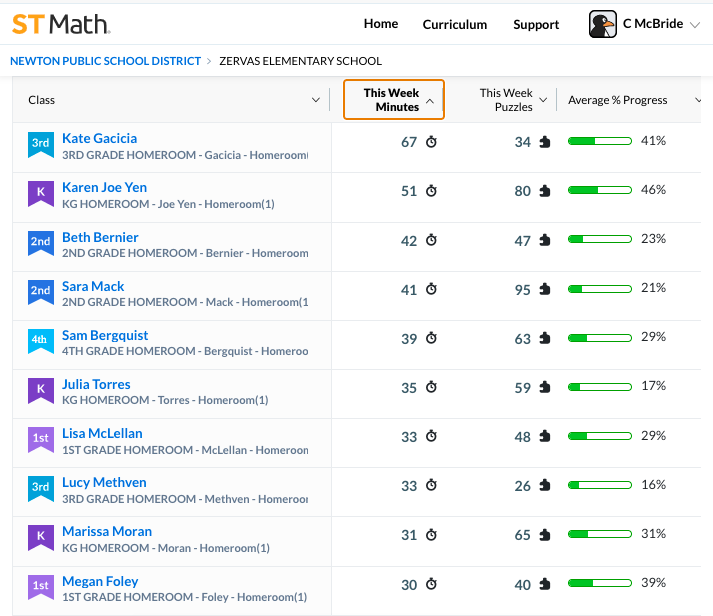Open the C McBride account name

[653, 24]
